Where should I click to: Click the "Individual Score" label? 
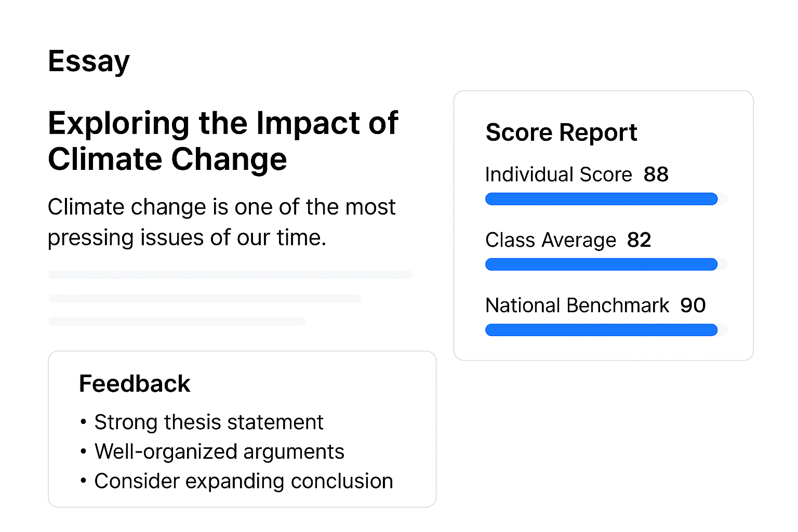558,175
